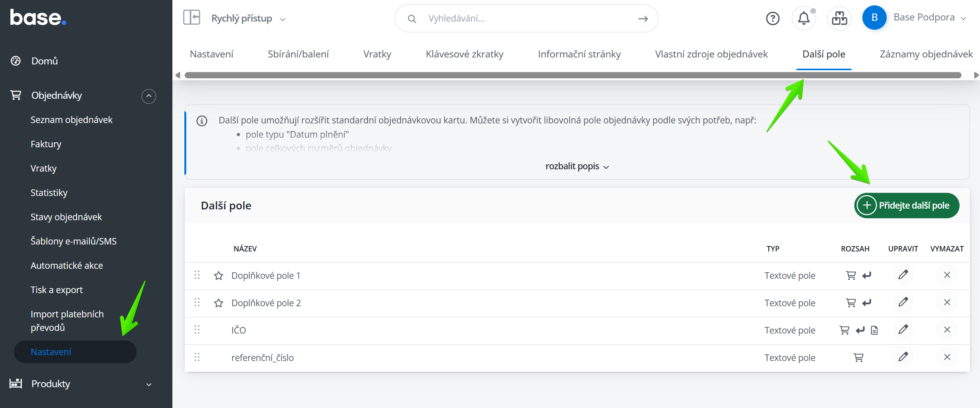Click the search magnifier icon

tap(412, 19)
